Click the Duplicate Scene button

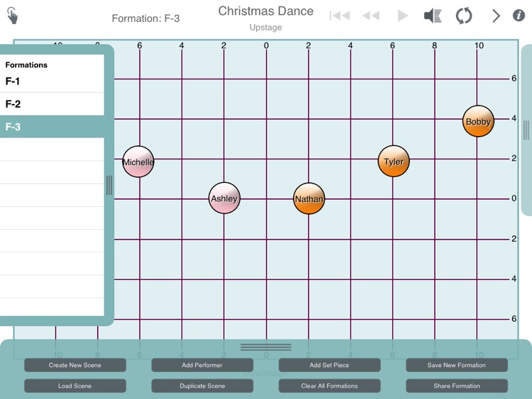point(202,386)
